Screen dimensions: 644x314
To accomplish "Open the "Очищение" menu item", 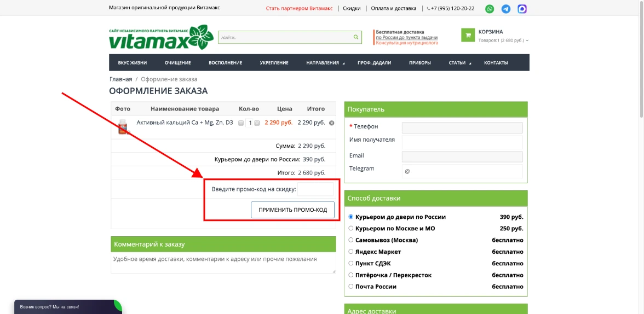I will [x=177, y=63].
